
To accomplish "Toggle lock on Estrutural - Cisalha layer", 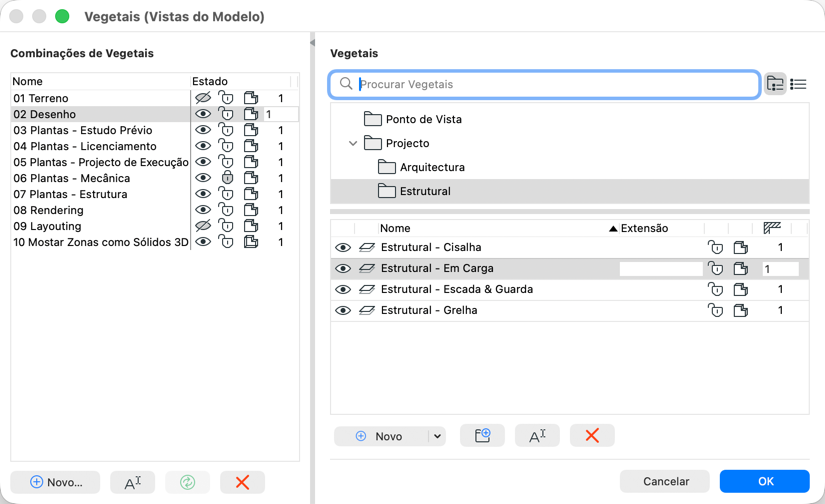I will click(x=716, y=247).
